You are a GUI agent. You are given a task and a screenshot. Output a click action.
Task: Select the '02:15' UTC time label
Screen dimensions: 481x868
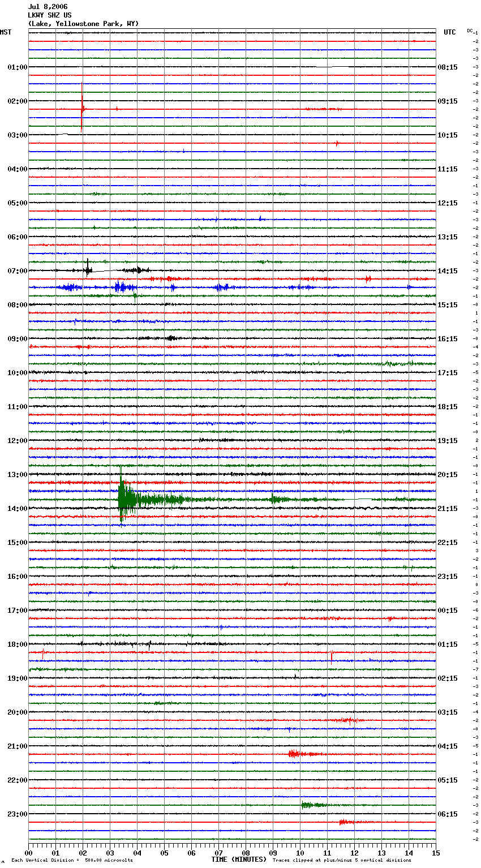coord(448,678)
